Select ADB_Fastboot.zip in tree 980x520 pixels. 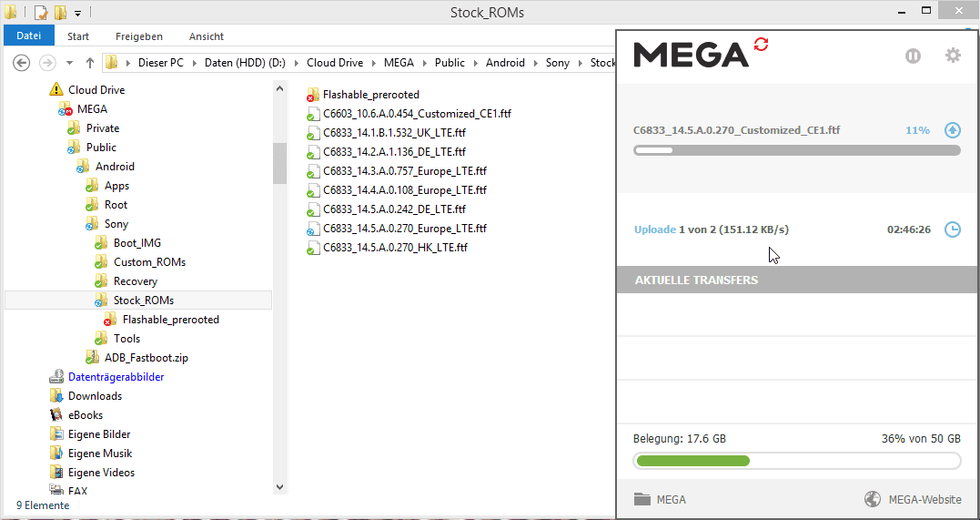(x=146, y=357)
